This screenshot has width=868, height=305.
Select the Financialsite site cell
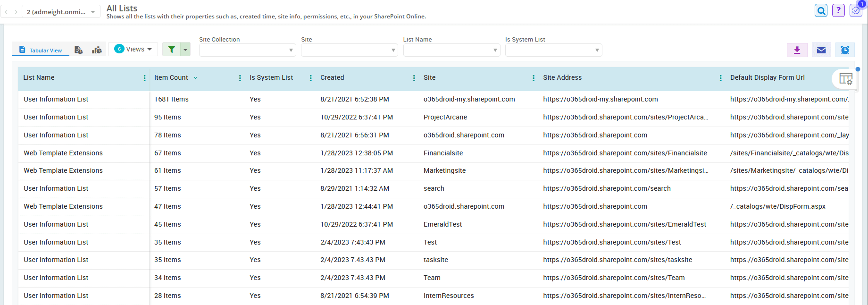pos(443,153)
